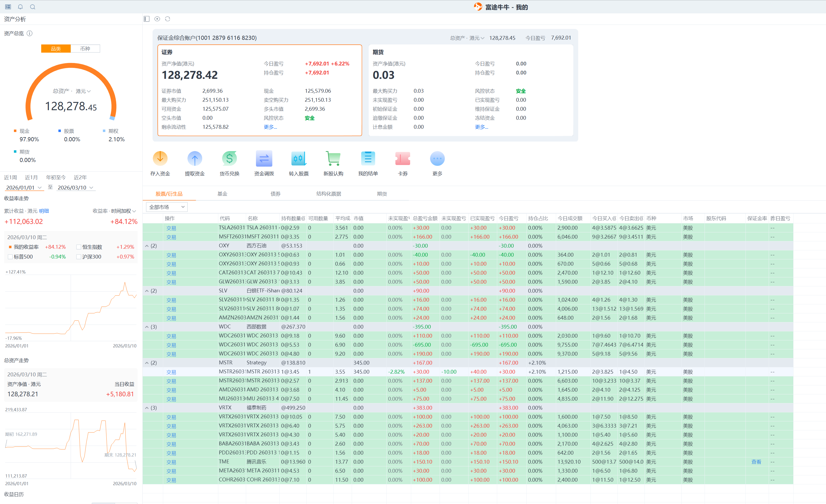Click the 存入资金 deposit icon
The height and width of the screenshot is (504, 826).
160,158
